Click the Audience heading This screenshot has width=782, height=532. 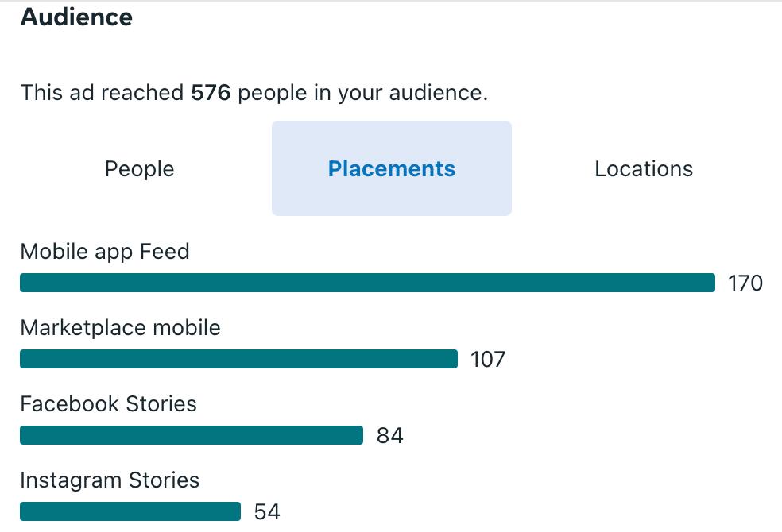[76, 17]
